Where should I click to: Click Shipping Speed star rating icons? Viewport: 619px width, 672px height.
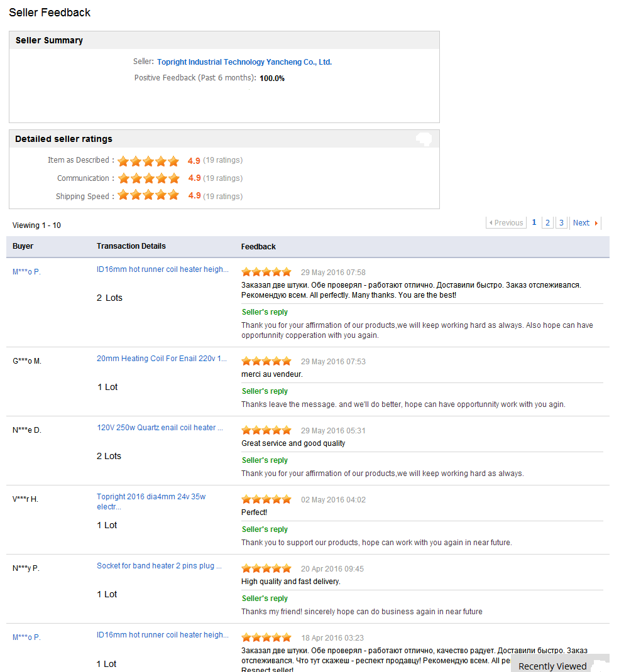click(148, 196)
